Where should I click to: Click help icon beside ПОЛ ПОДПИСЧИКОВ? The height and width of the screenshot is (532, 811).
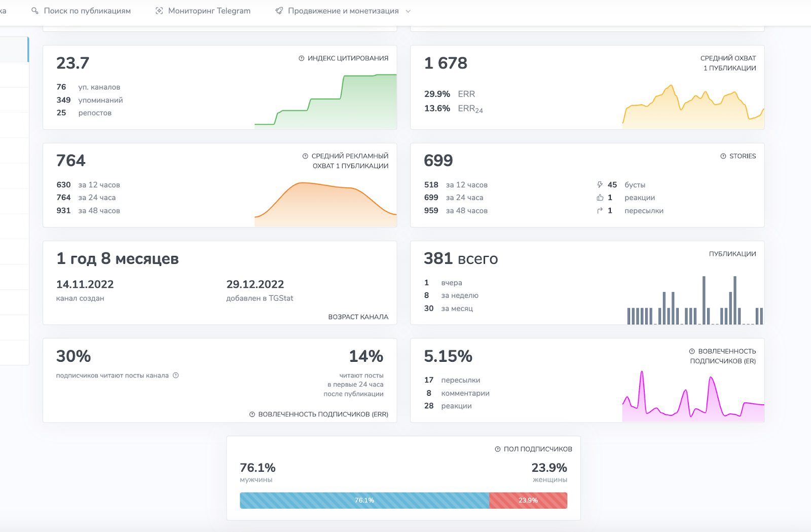pos(498,449)
